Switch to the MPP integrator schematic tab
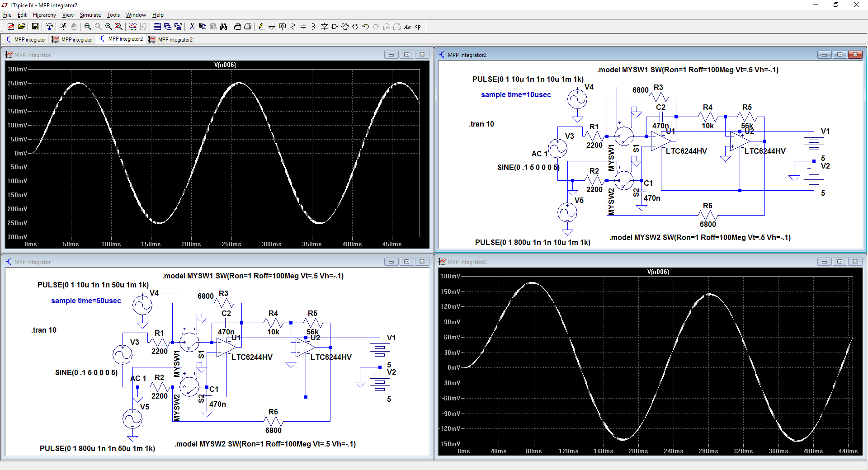This screenshot has width=868, height=470. click(26, 40)
